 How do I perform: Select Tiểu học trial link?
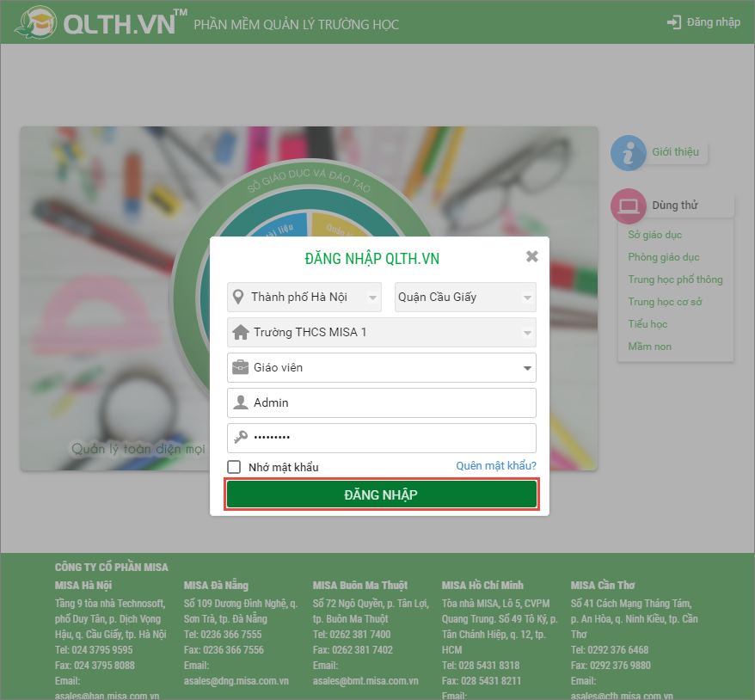pyautogui.click(x=648, y=324)
